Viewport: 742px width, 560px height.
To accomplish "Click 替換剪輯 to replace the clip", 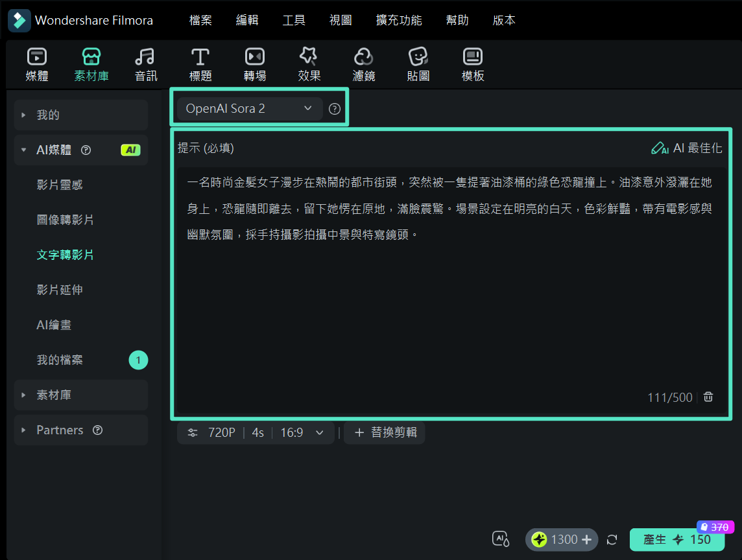I will pos(385,432).
